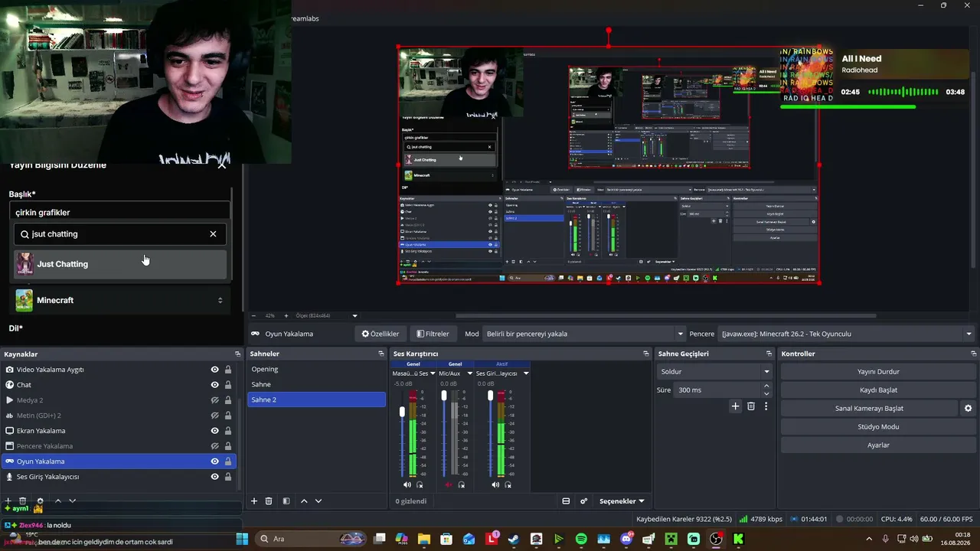980x551 pixels.
Task: Undock the Ses Karıştırıcı panel
Action: coord(645,354)
